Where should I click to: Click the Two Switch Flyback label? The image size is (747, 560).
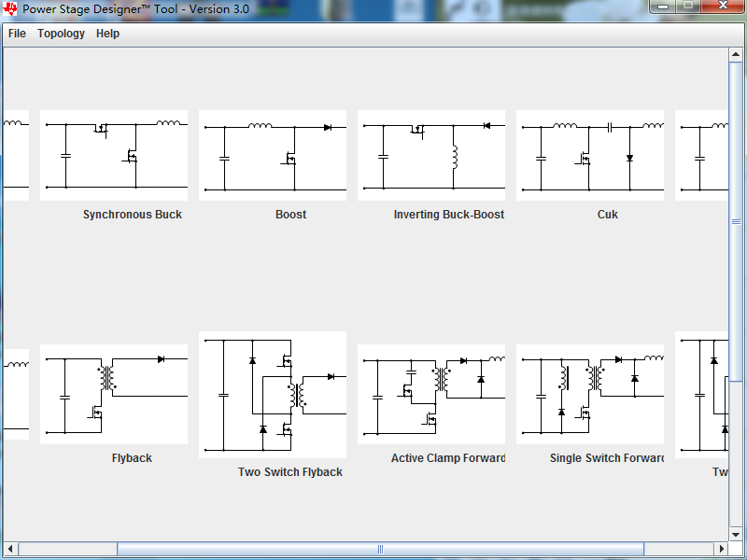(x=290, y=472)
